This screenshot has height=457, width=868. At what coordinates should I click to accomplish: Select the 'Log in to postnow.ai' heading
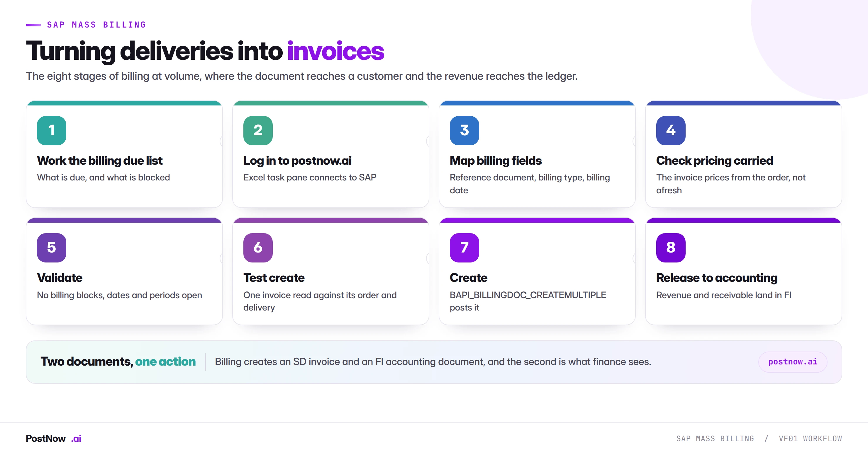coord(297,161)
